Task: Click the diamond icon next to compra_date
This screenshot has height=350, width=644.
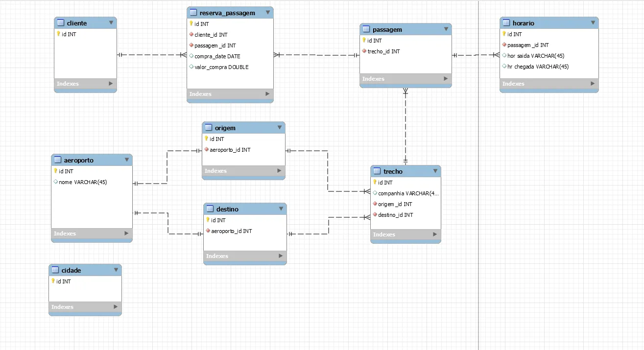Action: [191, 56]
